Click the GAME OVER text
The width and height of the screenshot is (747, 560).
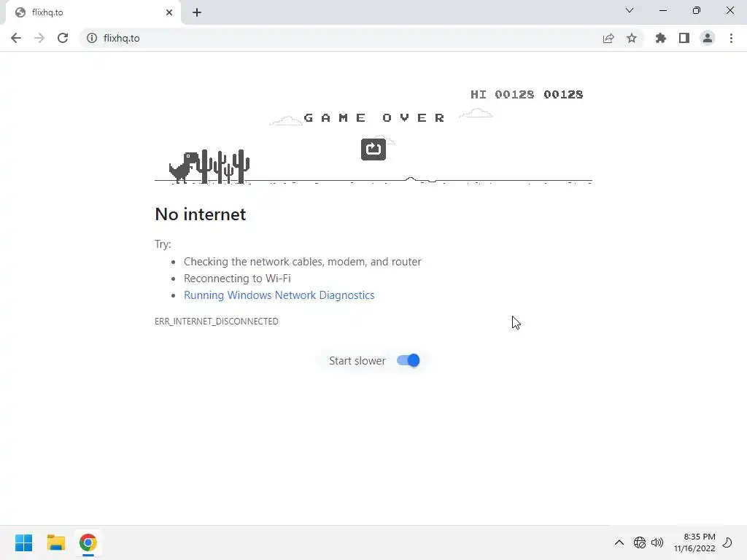(374, 117)
